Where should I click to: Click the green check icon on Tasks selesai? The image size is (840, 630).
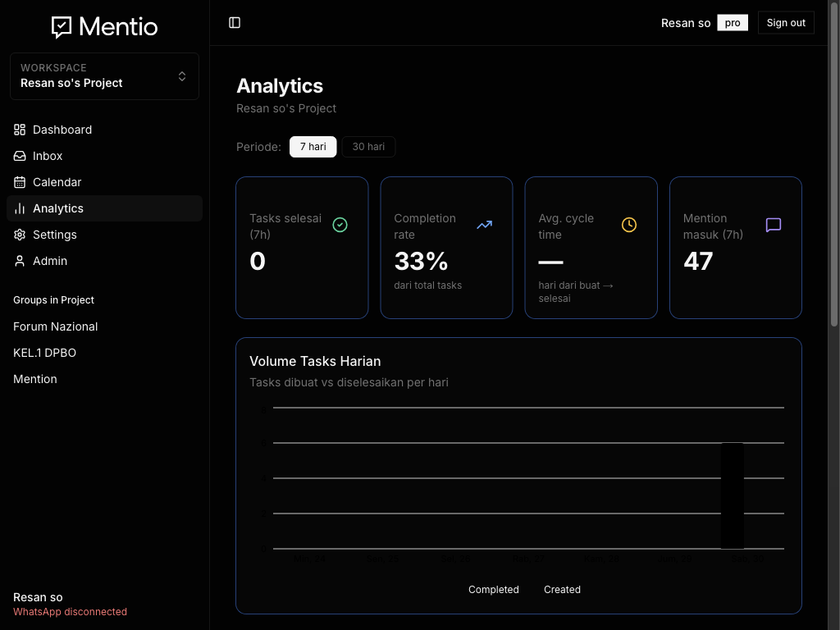(x=340, y=225)
